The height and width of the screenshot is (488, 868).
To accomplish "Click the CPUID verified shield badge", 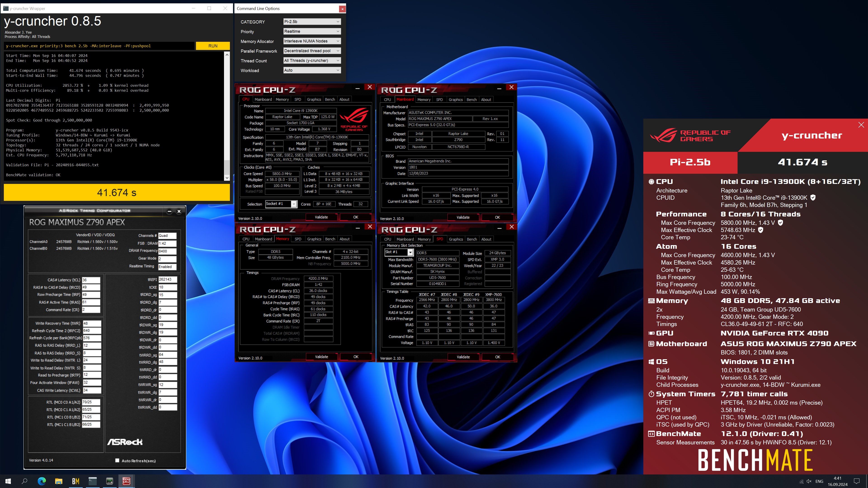I will [x=813, y=198].
